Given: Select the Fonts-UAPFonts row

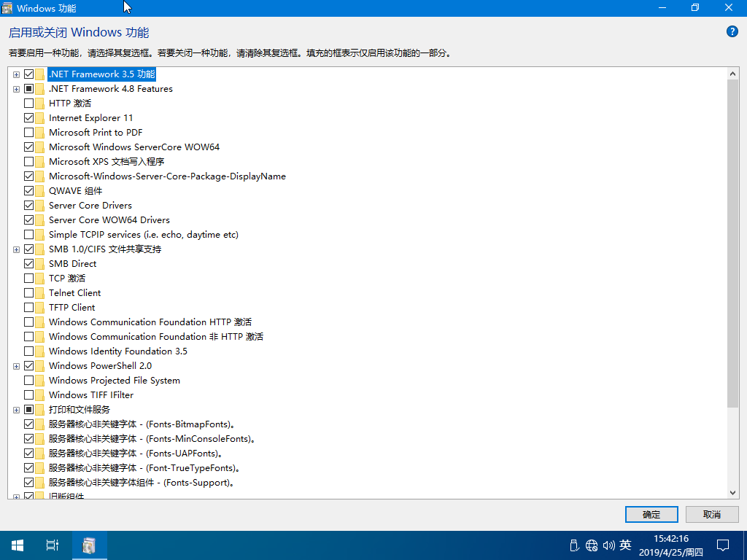Looking at the screenshot, I should pyautogui.click(x=135, y=454).
